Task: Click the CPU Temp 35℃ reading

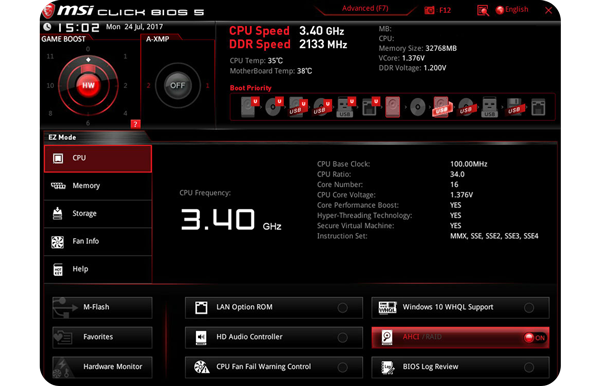Action: tap(256, 61)
